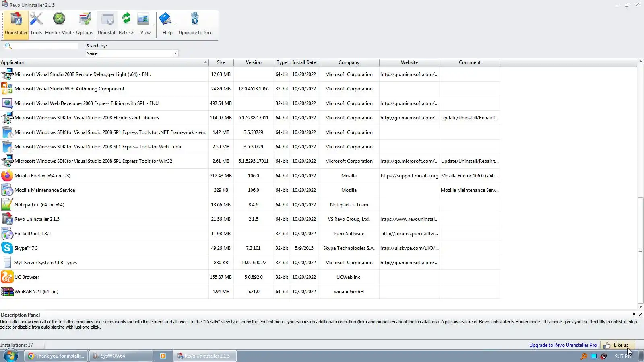
Task: Switch to SysWOW64 taskbar window
Action: (x=121, y=356)
